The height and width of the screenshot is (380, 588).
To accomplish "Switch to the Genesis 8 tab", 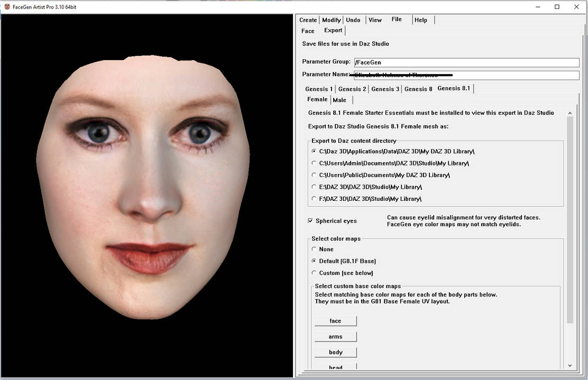I will (x=418, y=89).
